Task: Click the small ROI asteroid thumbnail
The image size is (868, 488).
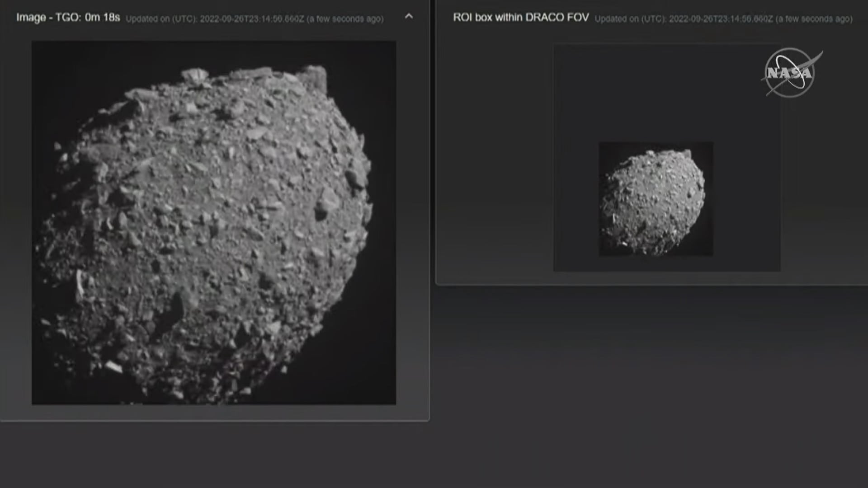Action: (656, 199)
